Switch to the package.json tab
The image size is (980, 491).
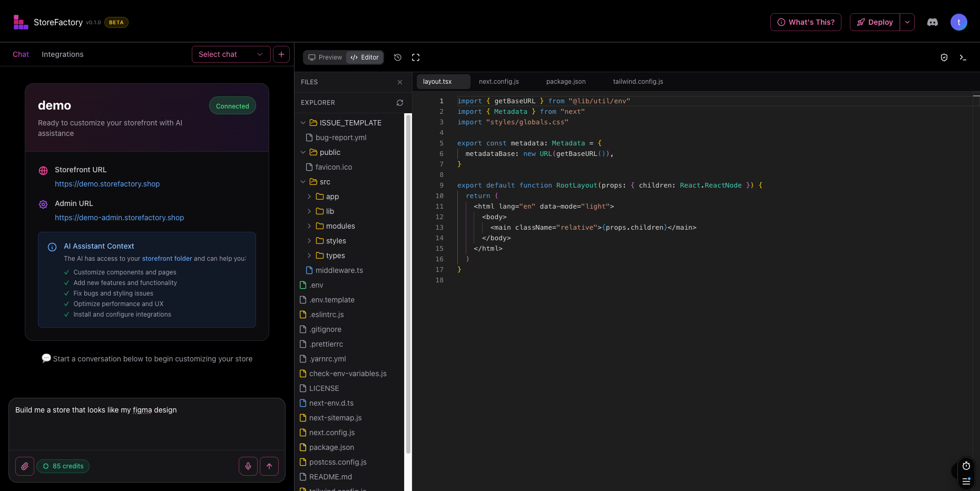[x=565, y=82]
